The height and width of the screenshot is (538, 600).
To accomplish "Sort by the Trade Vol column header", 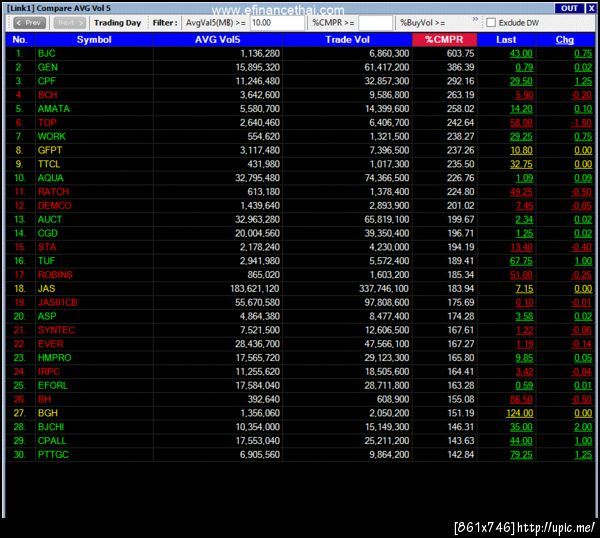I will click(x=347, y=40).
